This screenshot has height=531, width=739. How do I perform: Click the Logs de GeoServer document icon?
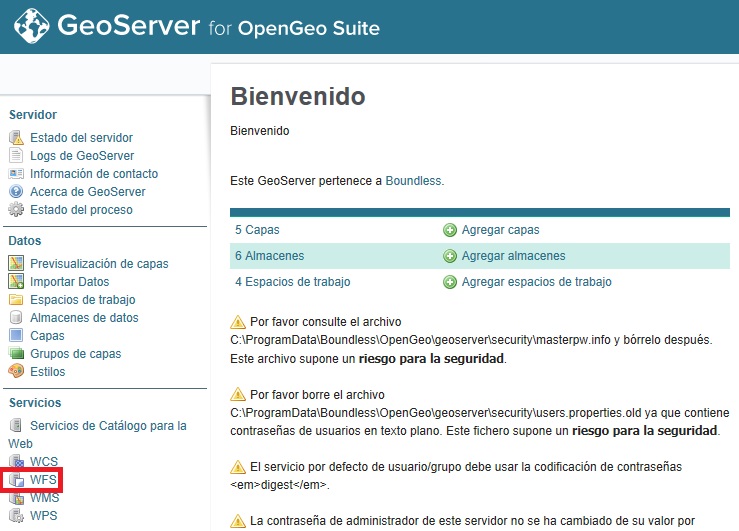coord(16,155)
